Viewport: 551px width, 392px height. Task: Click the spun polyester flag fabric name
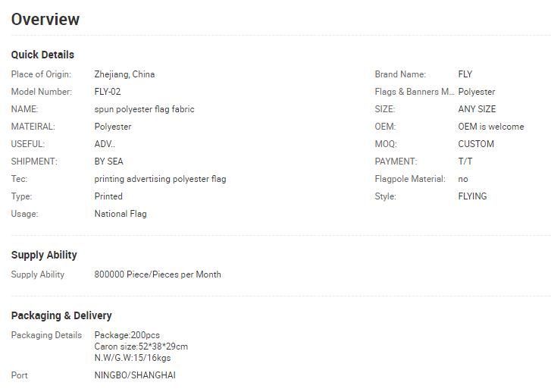coord(145,109)
